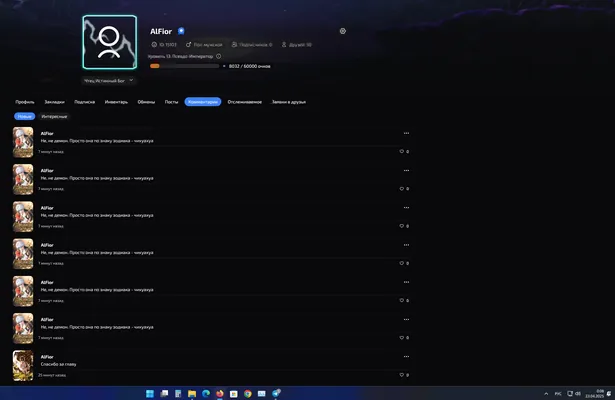Open the three-dot menu of first comment
This screenshot has width=615, height=400.
click(406, 133)
